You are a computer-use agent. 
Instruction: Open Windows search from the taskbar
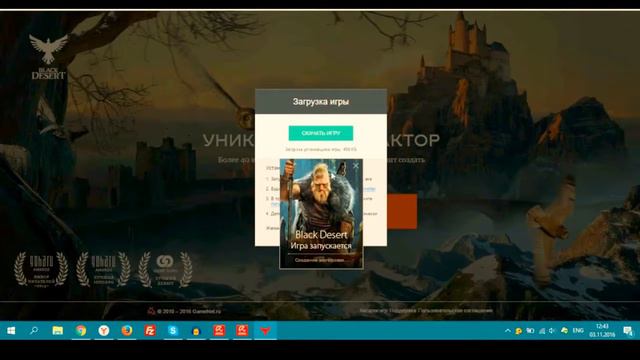click(34, 331)
